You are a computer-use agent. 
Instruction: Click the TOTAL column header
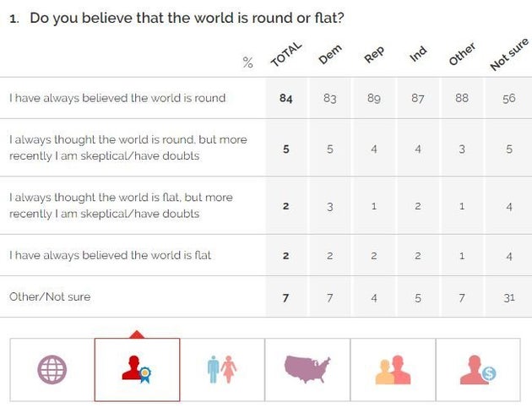pos(285,56)
